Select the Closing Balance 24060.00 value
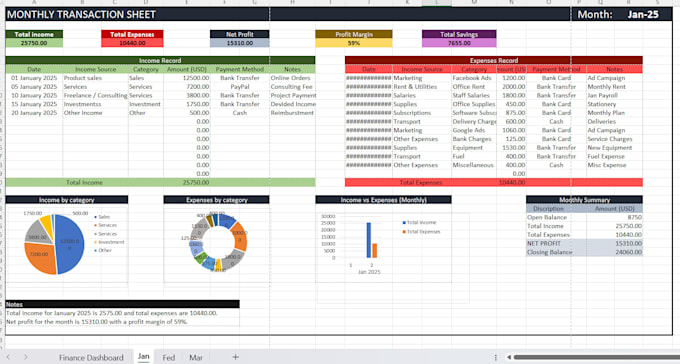Viewport: 680px width, 364px height. click(615, 252)
